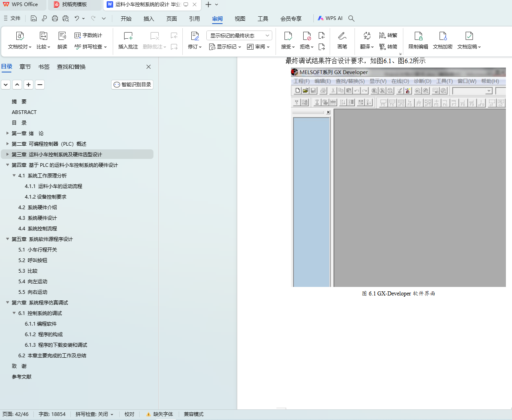Click the 修订 track changes icon
512x420 pixels.
click(x=195, y=36)
